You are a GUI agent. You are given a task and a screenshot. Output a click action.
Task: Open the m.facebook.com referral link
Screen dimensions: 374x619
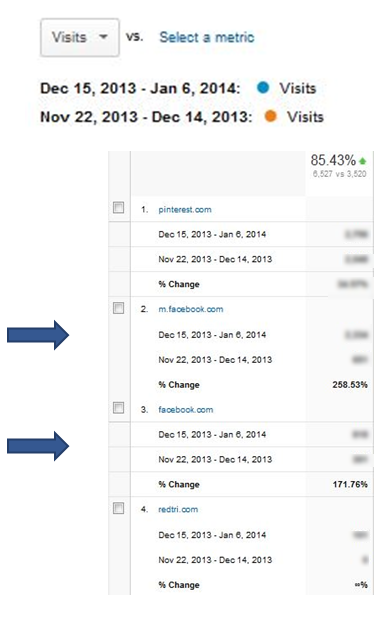[191, 309]
